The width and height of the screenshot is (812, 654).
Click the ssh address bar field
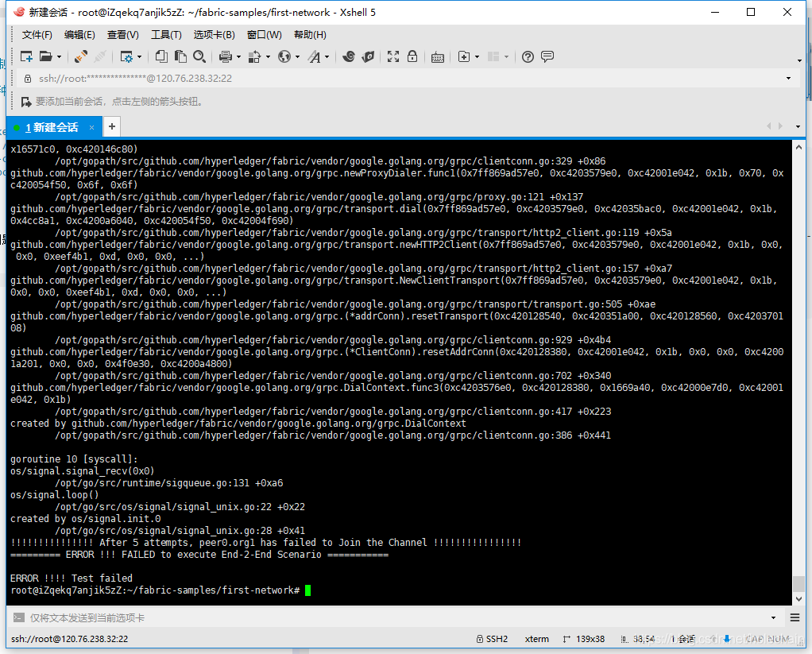[x=404, y=79]
